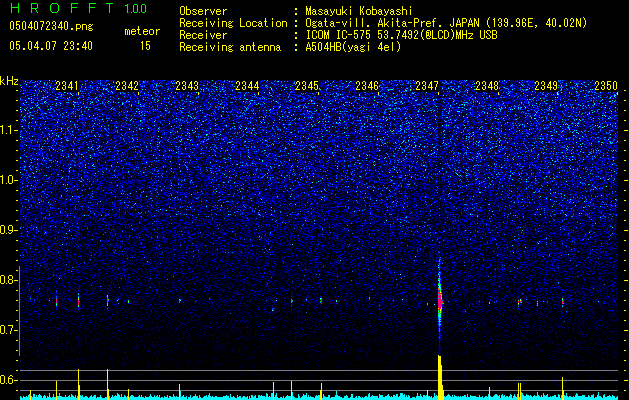Screen dimensions: 629x400
Task: Click the meteor label
Action: coord(142,31)
